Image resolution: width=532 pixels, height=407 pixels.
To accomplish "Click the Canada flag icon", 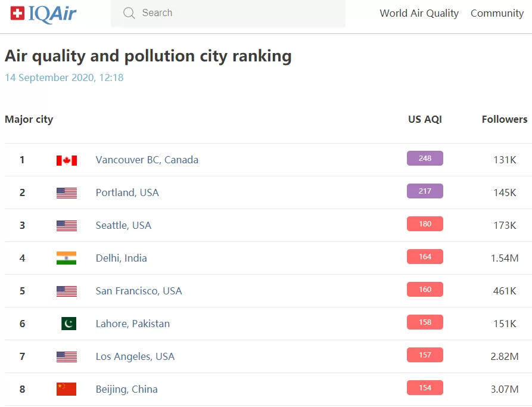I will pos(67,160).
